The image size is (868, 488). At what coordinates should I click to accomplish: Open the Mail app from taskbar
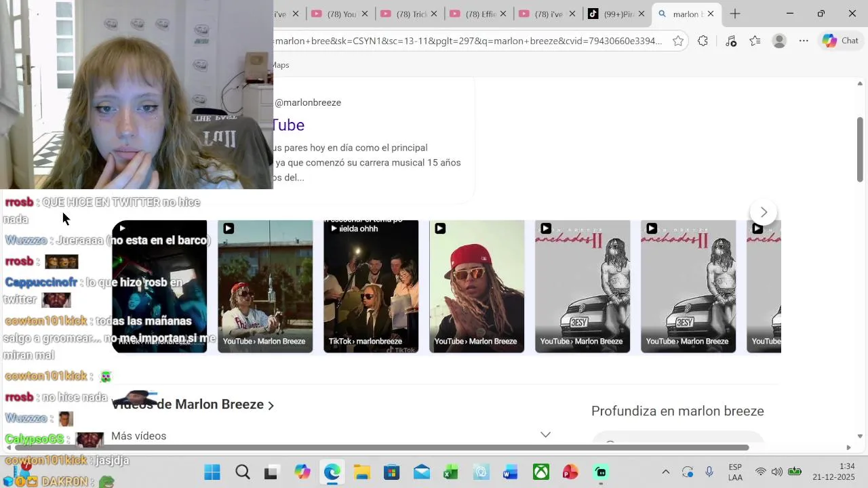click(x=421, y=472)
